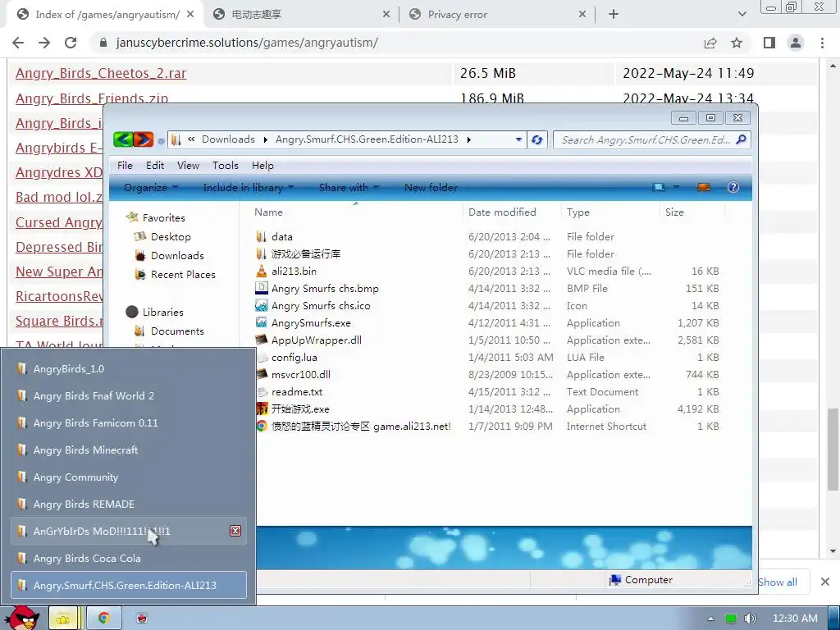Sort files by the Date modified column

502,212
